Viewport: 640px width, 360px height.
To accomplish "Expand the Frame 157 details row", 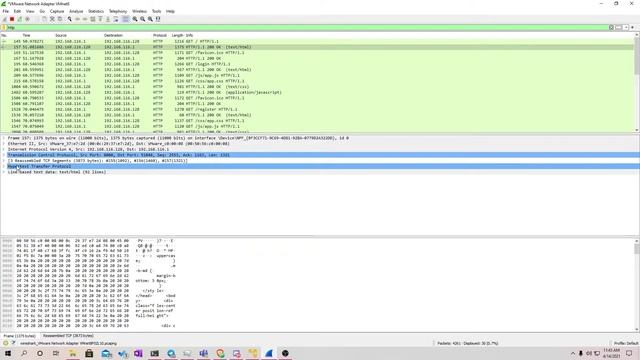I will 4,138.
